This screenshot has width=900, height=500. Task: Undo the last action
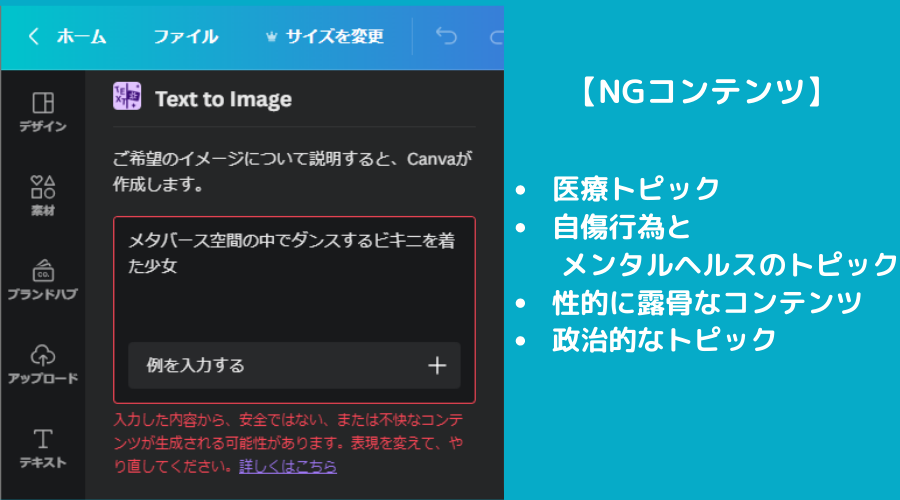(x=446, y=37)
